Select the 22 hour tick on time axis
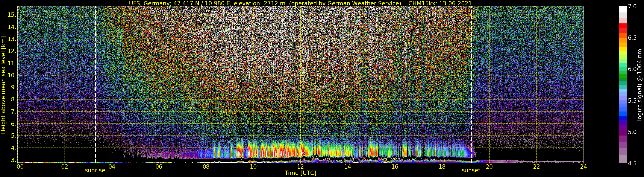 click(x=536, y=166)
